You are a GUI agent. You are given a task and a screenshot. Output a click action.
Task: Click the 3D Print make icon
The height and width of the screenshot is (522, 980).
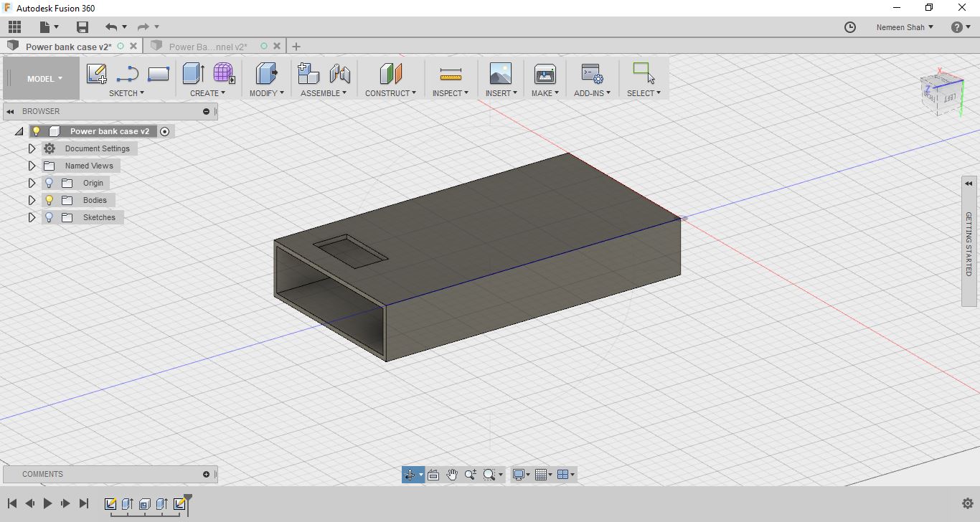click(x=545, y=73)
